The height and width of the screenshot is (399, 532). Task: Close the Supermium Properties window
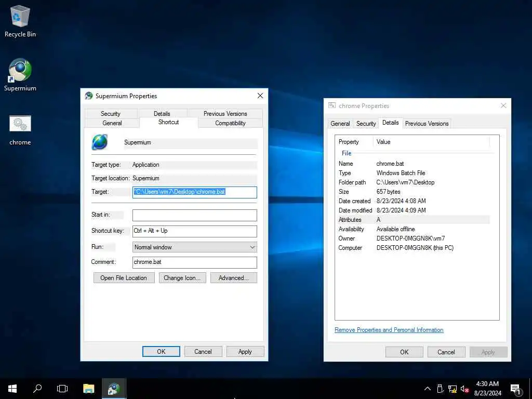click(260, 96)
